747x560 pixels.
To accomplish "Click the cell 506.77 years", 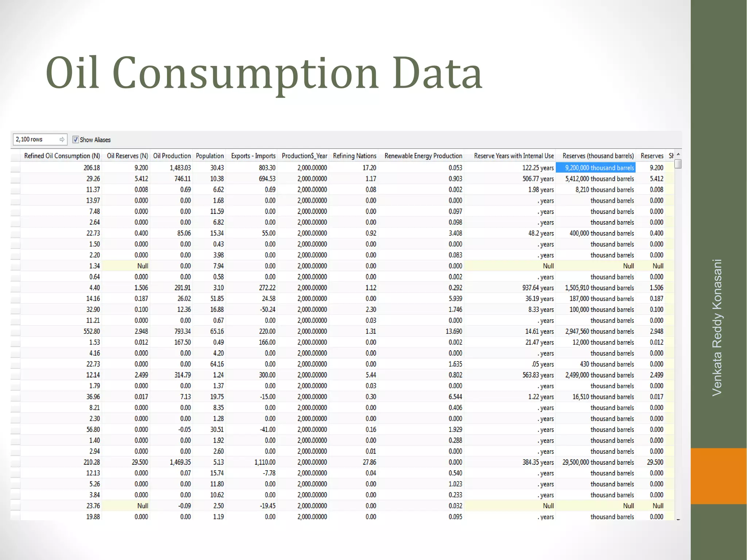I will (x=510, y=179).
